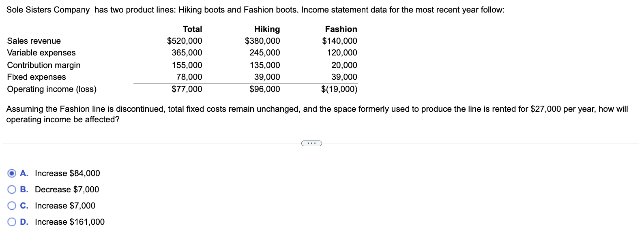This screenshot has width=644, height=247.
Task: Click Fashion sales revenue $140,000
Action: tap(339, 41)
